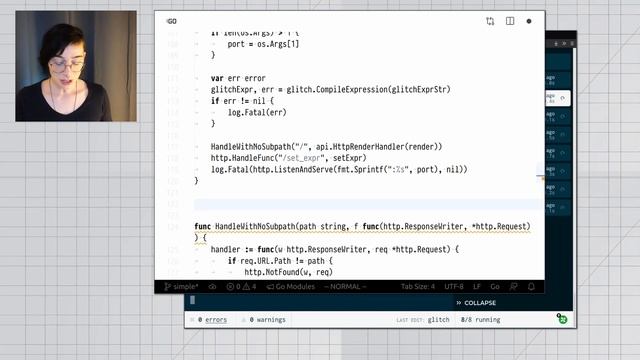Trigger refresh icon on highlighted Tilt resource row
640x360 pixels.
pos(562,98)
